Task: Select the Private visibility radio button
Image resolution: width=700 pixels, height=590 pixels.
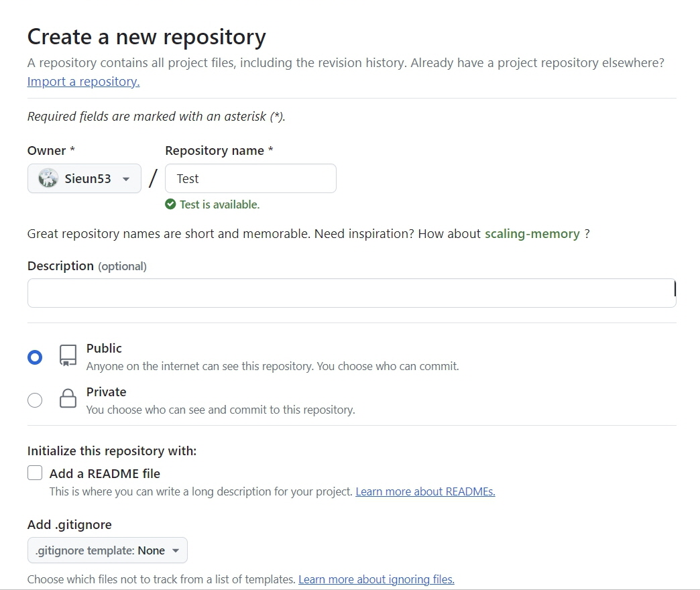Action: click(x=35, y=400)
